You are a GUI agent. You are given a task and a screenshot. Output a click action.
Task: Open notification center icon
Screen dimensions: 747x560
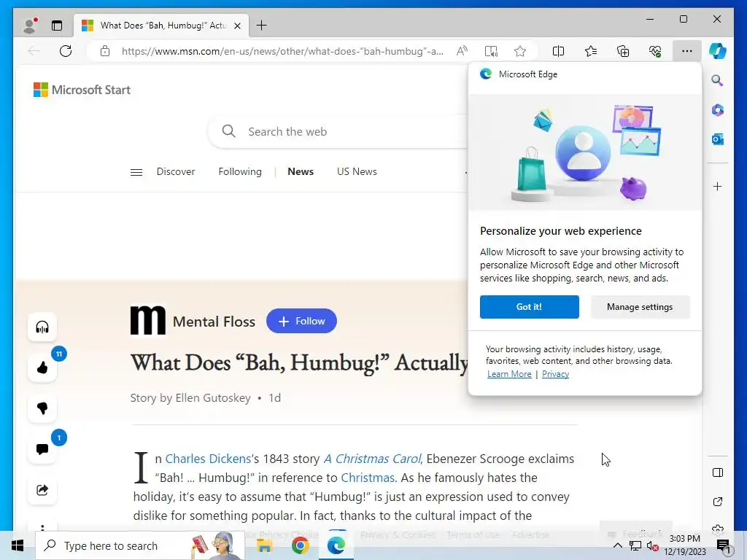tap(723, 545)
